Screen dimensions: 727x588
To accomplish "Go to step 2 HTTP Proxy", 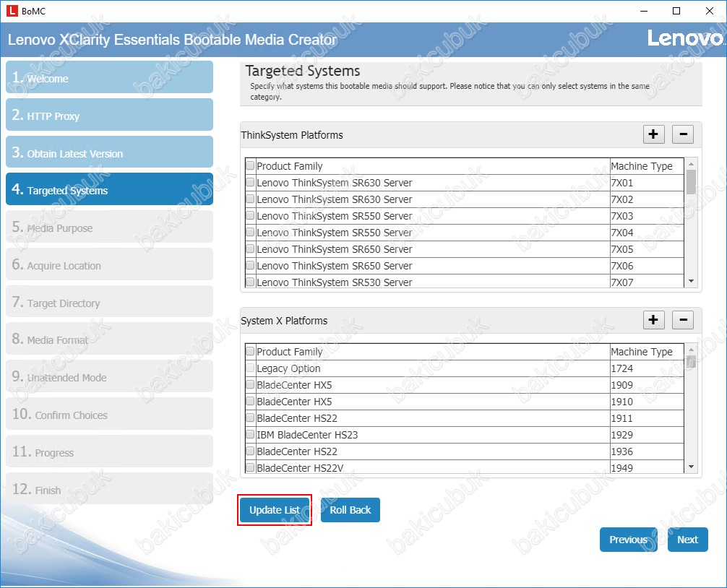I will (x=109, y=114).
